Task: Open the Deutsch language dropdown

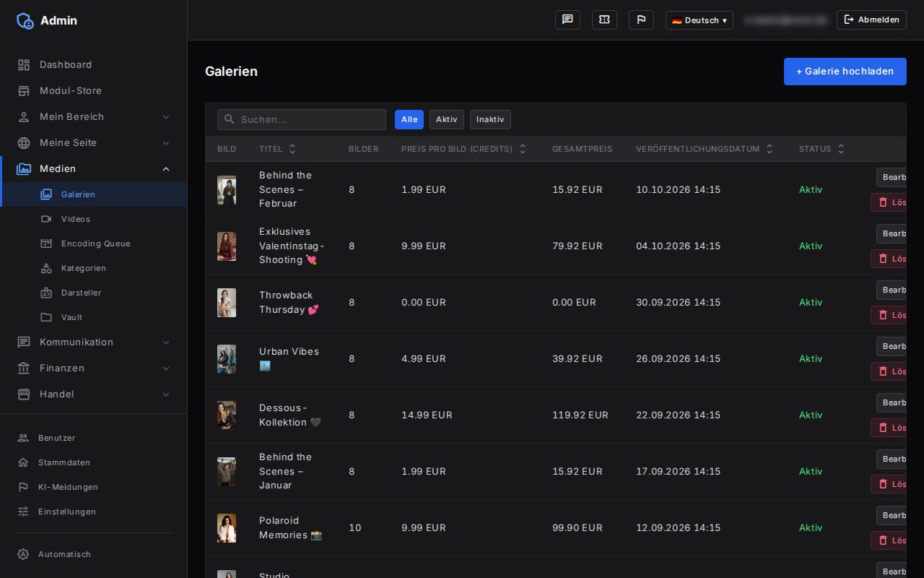Action: point(699,20)
